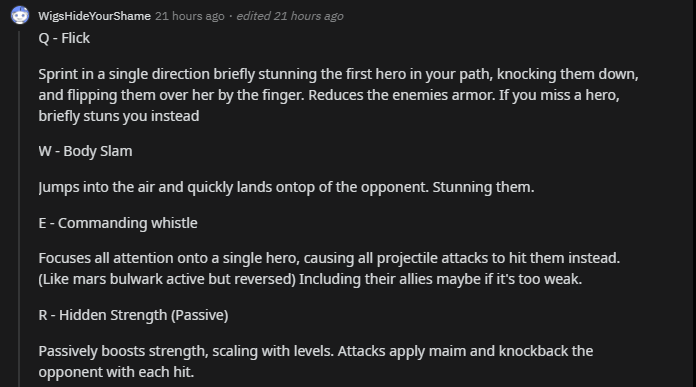Click the sentence "Passively boosts strength, scaling with levels."
The image size is (696, 387).
[x=186, y=351]
